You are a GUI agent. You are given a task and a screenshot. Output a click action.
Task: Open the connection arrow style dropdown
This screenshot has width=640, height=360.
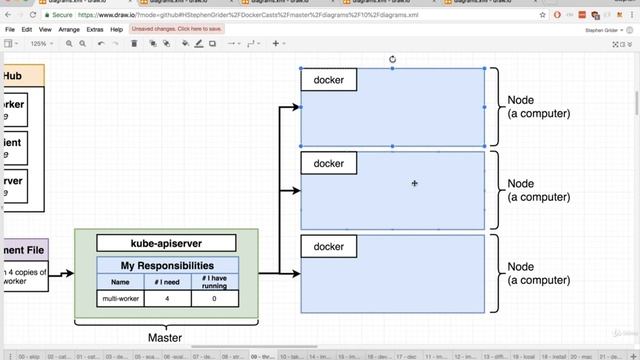(x=234, y=43)
